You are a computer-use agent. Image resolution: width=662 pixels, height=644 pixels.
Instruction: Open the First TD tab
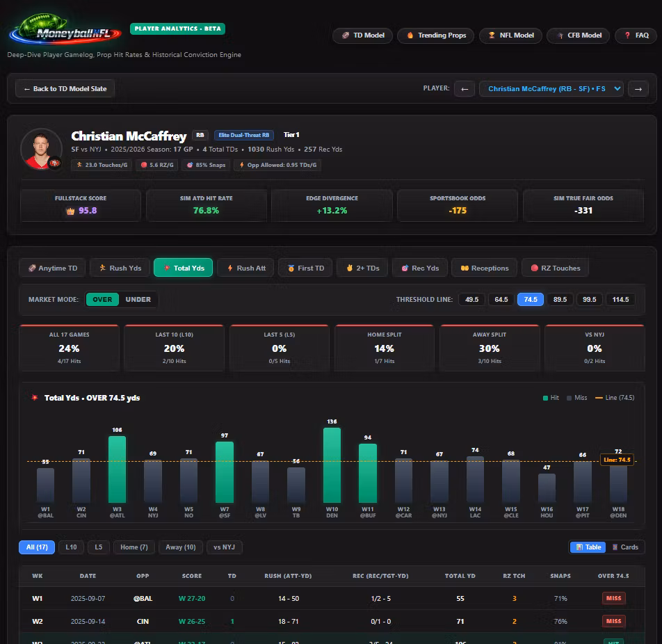pyautogui.click(x=305, y=268)
